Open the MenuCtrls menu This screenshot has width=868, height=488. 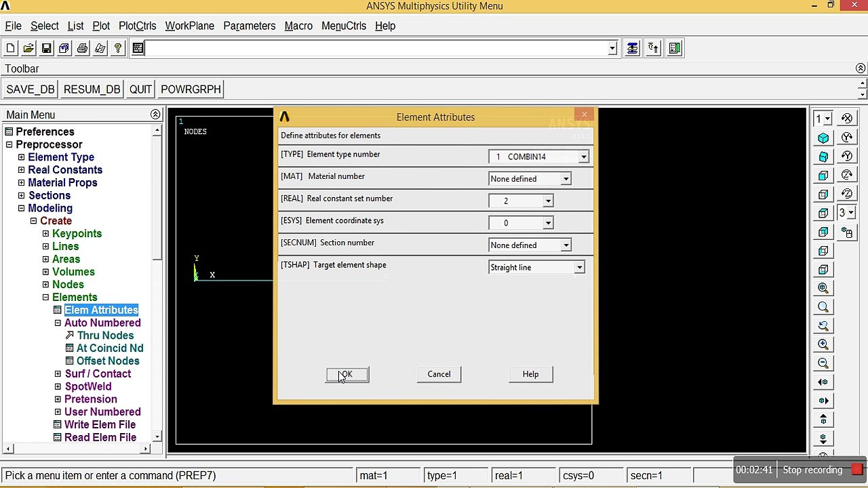tap(344, 26)
